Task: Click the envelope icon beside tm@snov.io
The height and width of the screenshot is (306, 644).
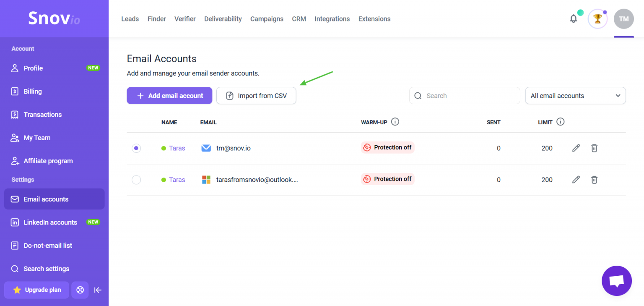Action: click(x=206, y=148)
